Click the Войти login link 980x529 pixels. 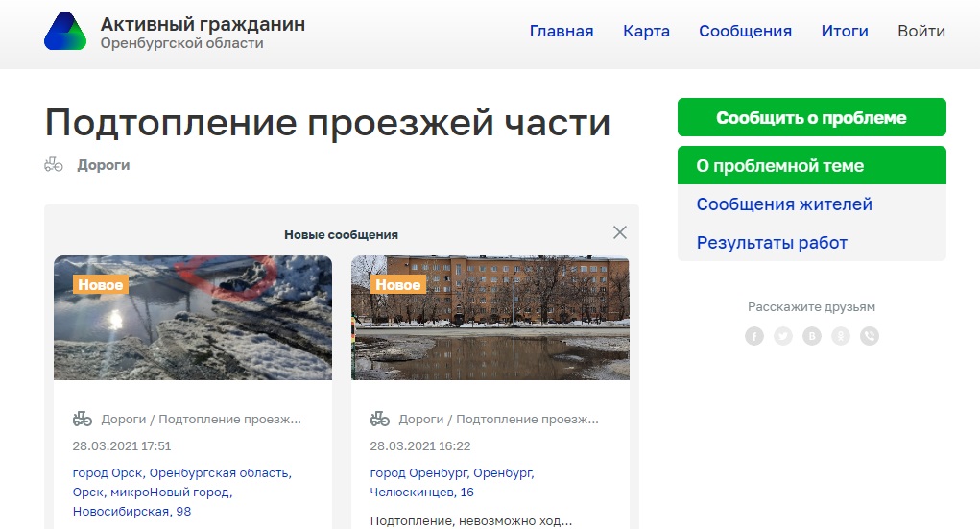click(x=921, y=31)
